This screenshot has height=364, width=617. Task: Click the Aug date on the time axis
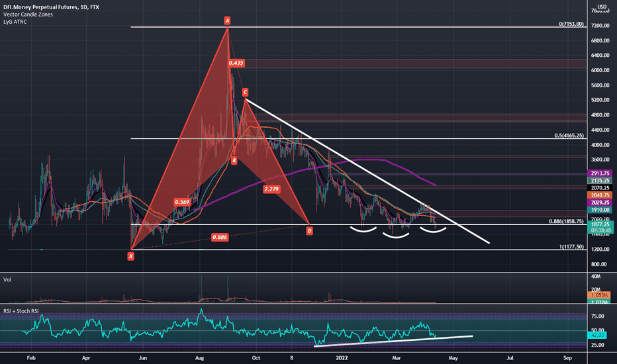pyautogui.click(x=199, y=358)
